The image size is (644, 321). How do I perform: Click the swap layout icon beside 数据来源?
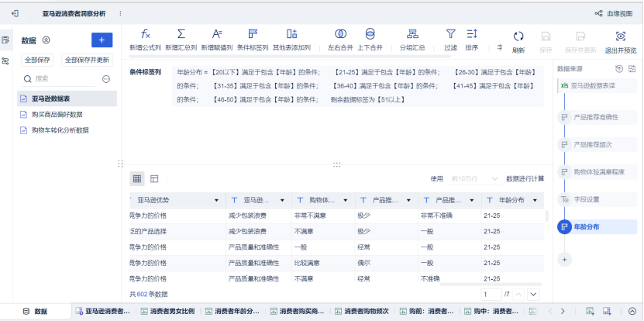click(x=632, y=69)
